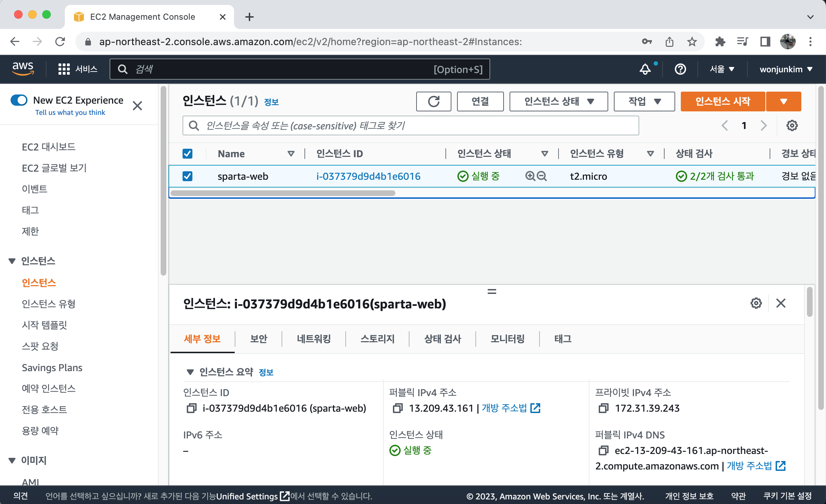The image size is (826, 504).
Task: Collapse the 인스턴스 sidebar section
Action: coord(12,261)
